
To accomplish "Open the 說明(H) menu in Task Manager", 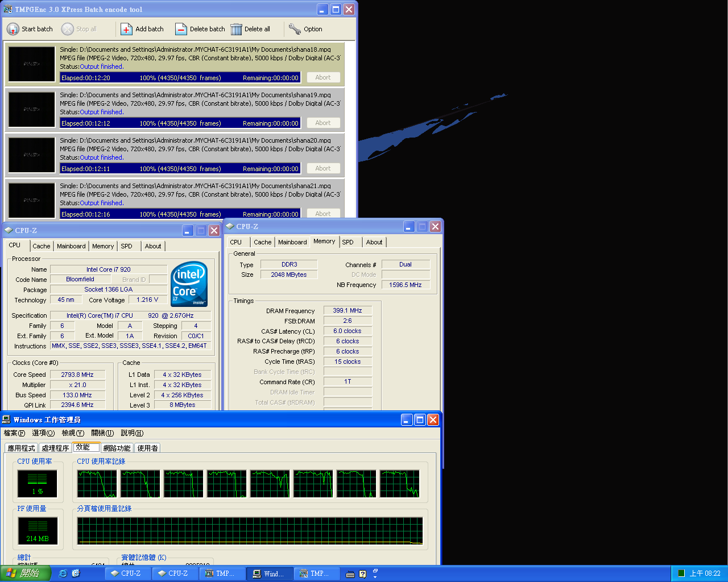I will 132,433.
